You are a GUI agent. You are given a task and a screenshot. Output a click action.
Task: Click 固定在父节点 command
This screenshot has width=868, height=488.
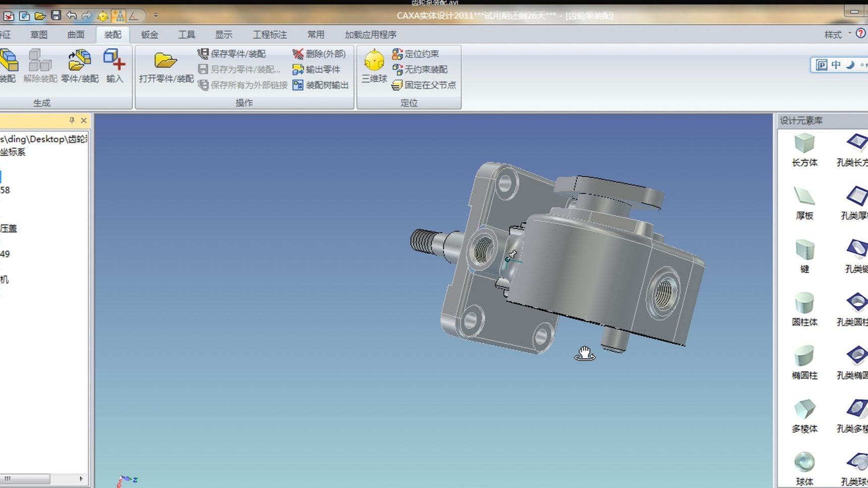[424, 85]
